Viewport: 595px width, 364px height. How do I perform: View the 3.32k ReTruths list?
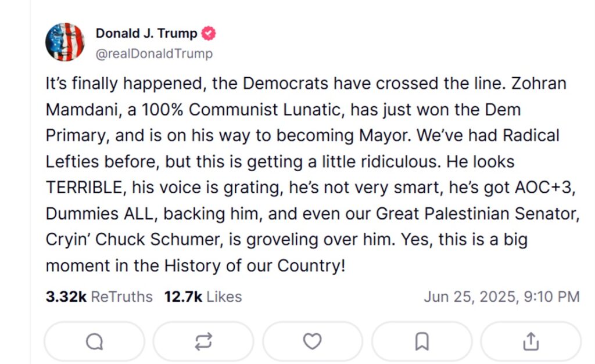[x=99, y=297]
